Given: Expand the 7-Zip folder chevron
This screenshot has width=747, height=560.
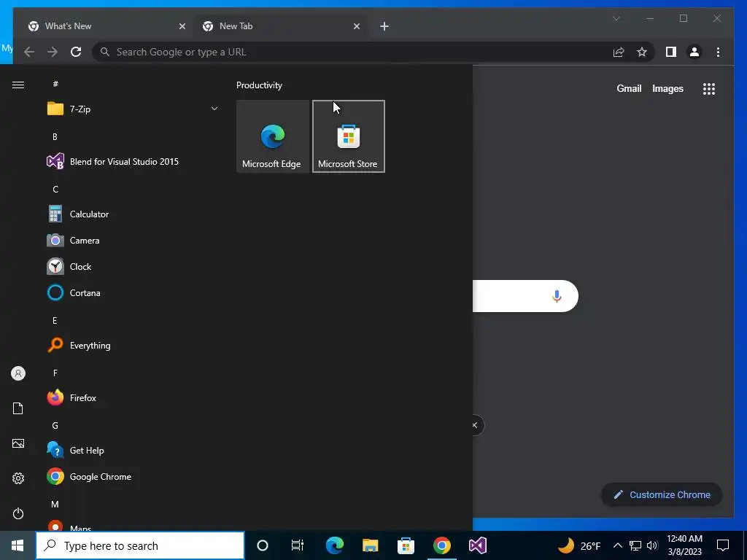Looking at the screenshot, I should [214, 109].
